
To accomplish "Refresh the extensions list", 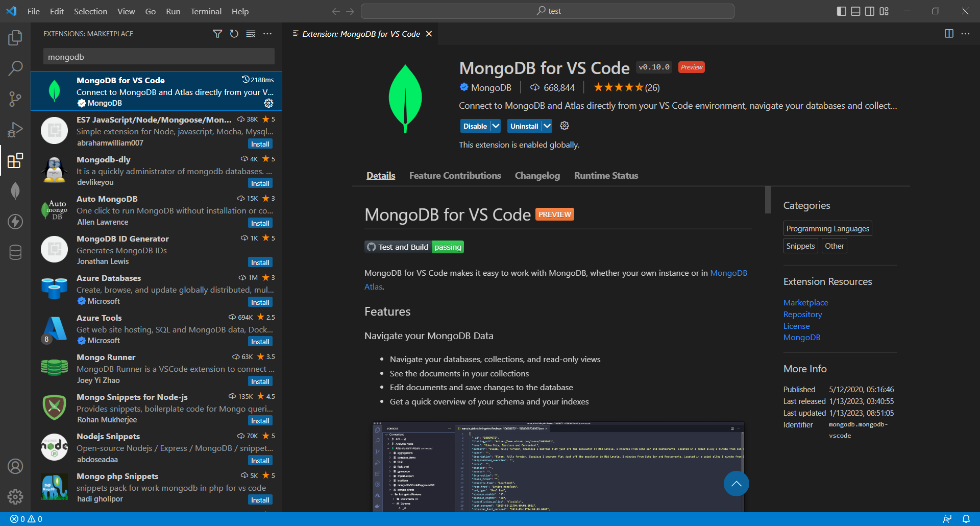I will point(234,34).
